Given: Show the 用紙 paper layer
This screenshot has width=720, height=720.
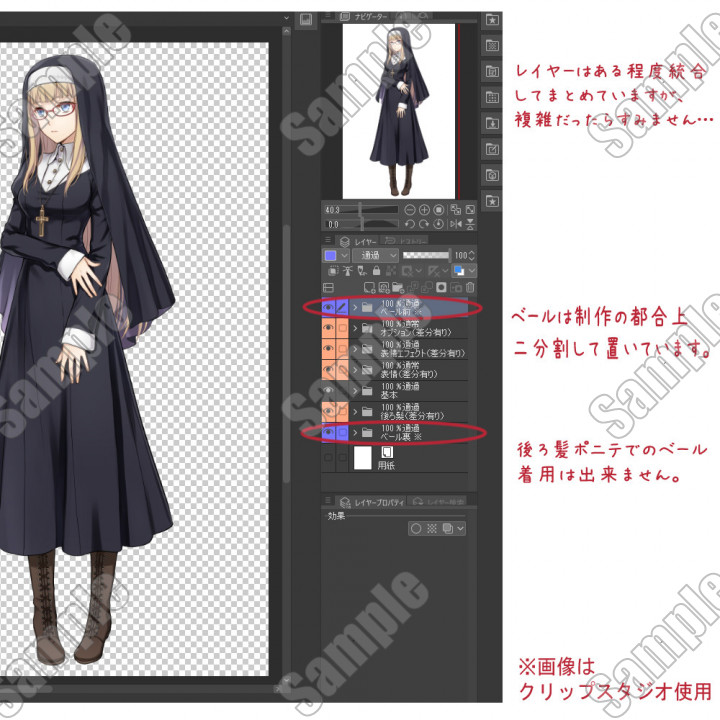Looking at the screenshot, I should pyautogui.click(x=329, y=459).
